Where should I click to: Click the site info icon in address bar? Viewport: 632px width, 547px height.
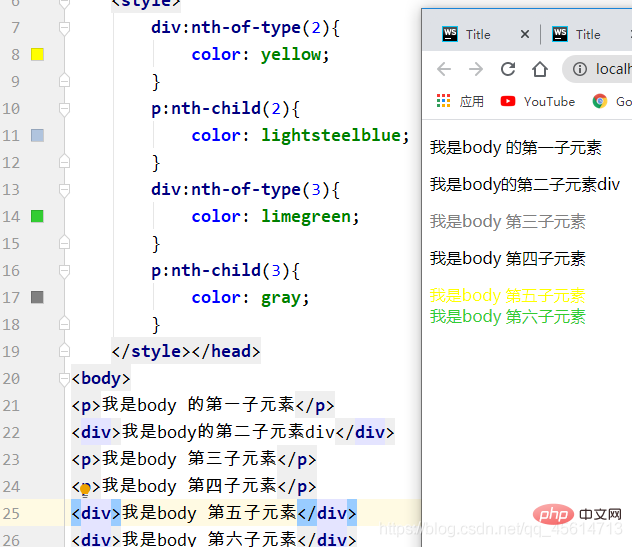580,69
